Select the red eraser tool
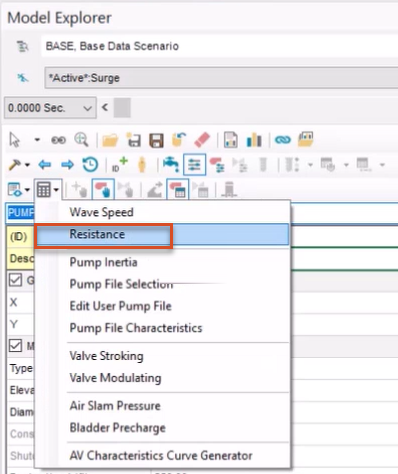Viewport: 398px width, 474px height. click(202, 140)
